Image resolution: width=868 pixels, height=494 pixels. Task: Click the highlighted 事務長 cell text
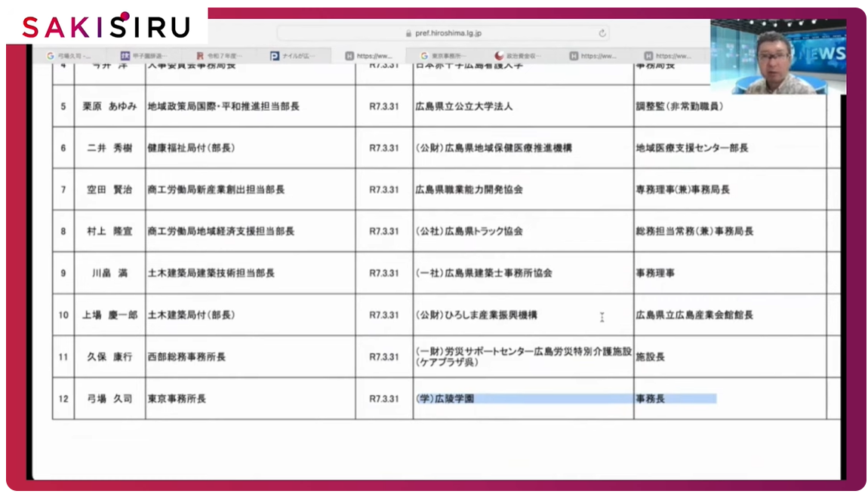(650, 399)
